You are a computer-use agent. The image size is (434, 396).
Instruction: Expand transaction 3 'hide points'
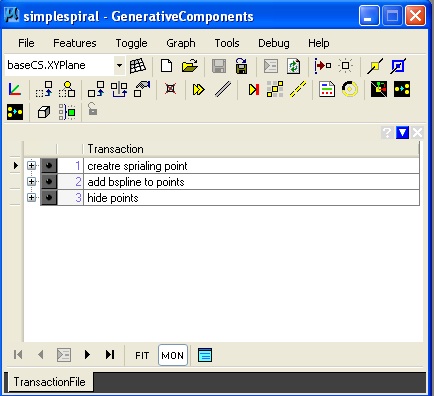31,197
